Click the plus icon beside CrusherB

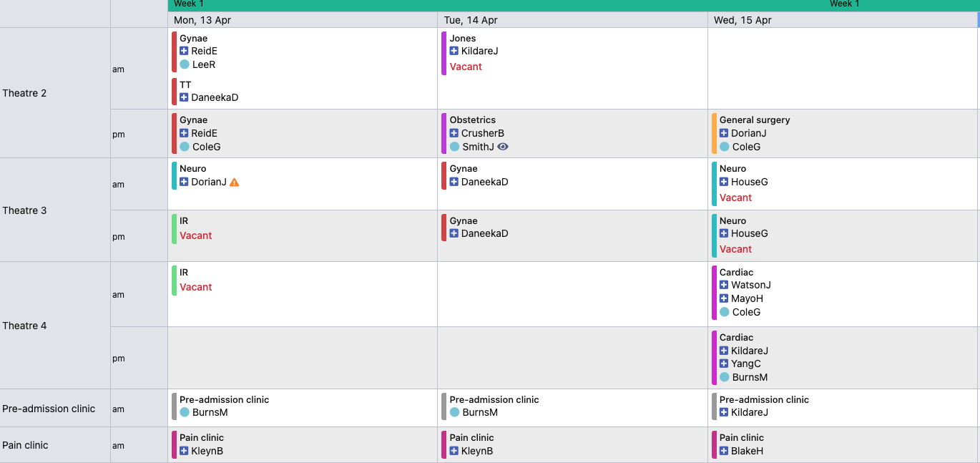(454, 133)
